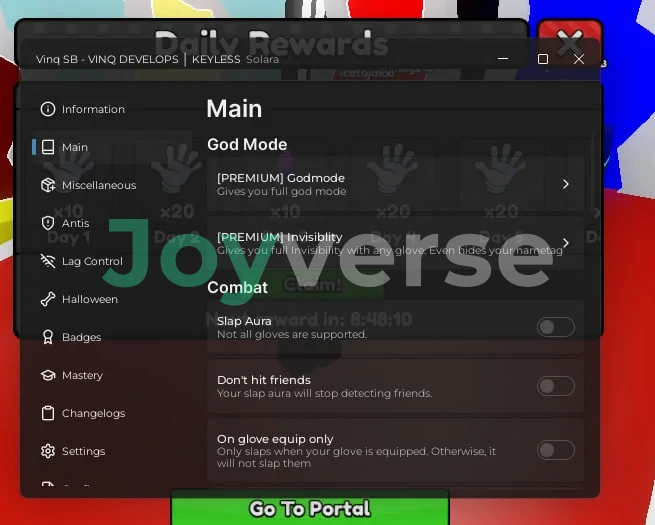The height and width of the screenshot is (525, 655).
Task: Open Halloween via its sidebar icon
Action: click(x=47, y=299)
